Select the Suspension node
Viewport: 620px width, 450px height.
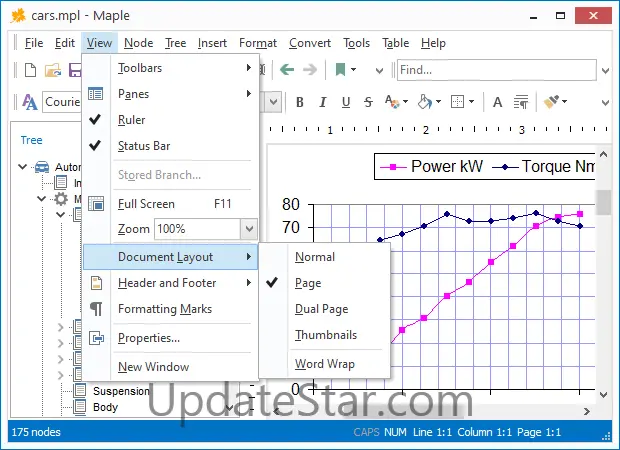(121, 391)
